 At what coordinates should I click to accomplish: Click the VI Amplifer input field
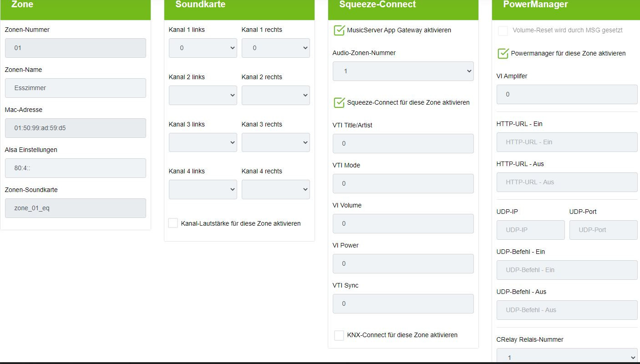[x=567, y=94]
